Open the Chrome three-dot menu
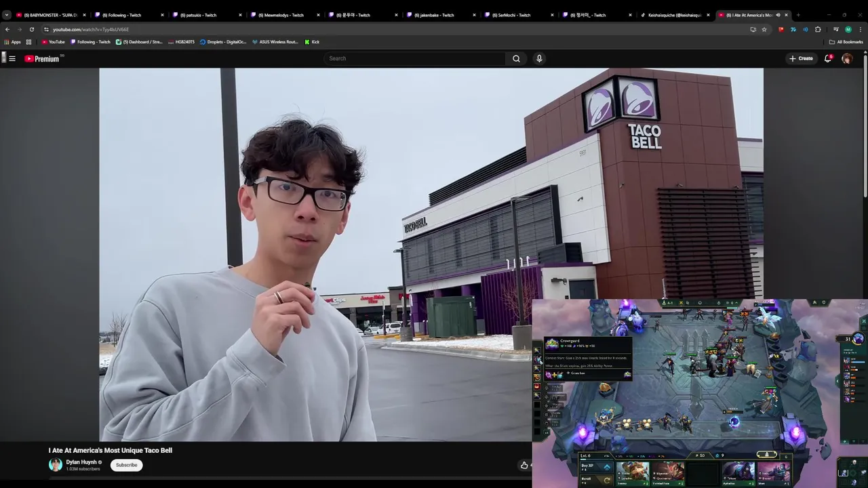The height and width of the screenshot is (488, 868). (860, 29)
